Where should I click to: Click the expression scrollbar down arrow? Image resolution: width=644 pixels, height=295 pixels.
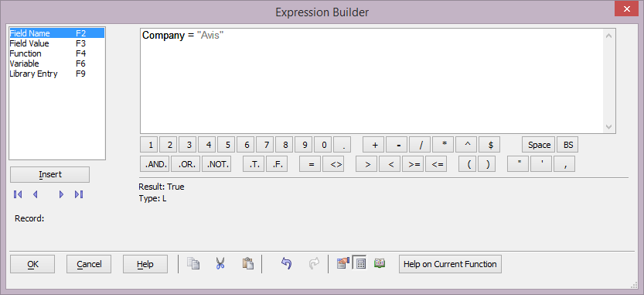point(608,127)
